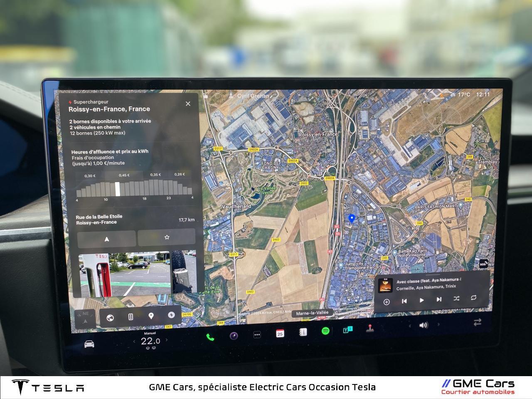Screen dimensions: 532x399
Task: Decrease cabin temperature with the left chevron
Action: pyautogui.click(x=134, y=342)
